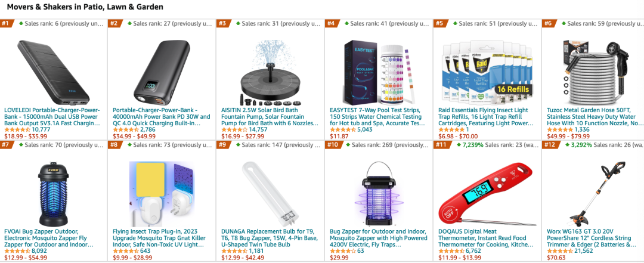View 14,757 reviews for solar fountain pump
Viewport: 644px width, 263px height.
click(258, 130)
